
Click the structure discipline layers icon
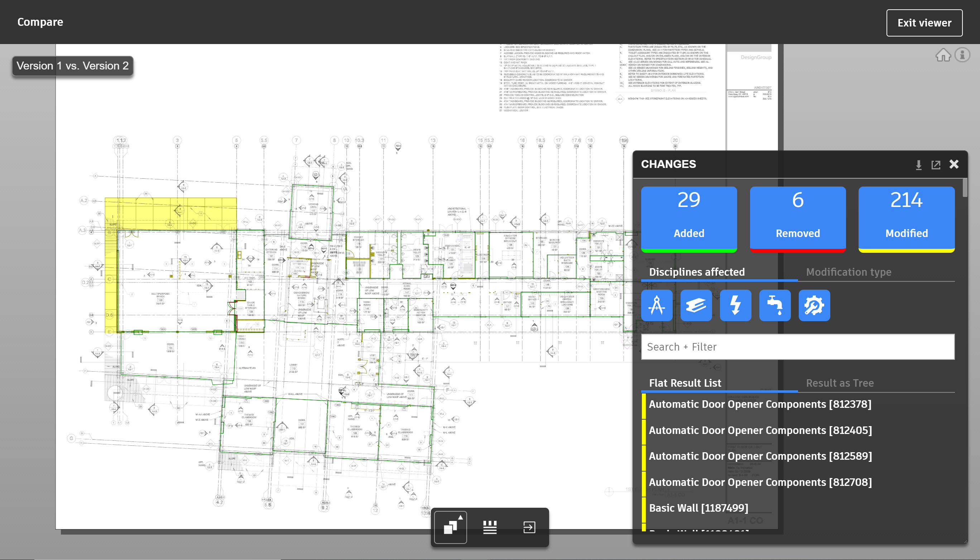(696, 305)
